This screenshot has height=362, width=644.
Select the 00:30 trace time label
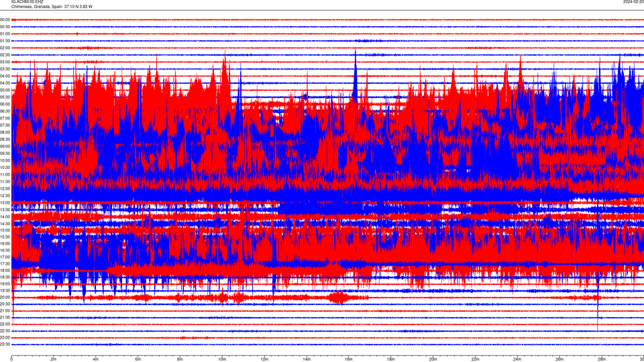tap(5, 27)
